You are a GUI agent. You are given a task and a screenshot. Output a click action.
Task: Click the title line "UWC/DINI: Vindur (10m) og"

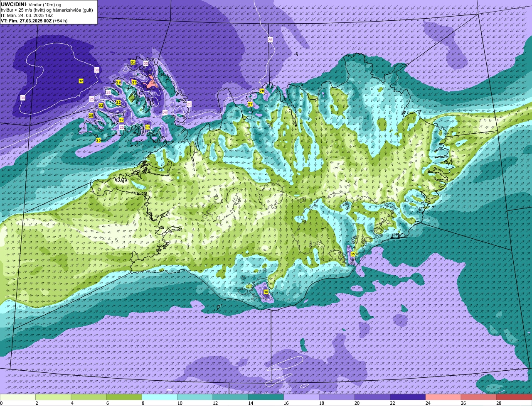tap(31, 4)
